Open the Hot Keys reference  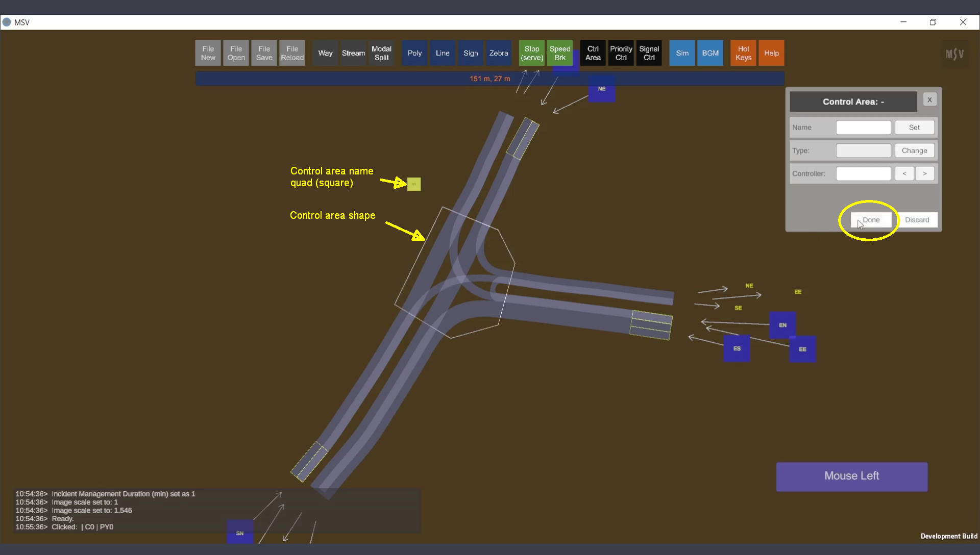tap(743, 53)
